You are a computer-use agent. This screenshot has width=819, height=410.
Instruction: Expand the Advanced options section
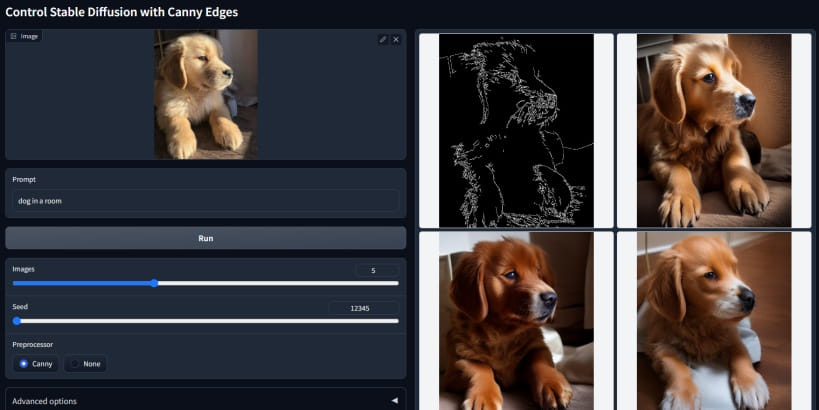pyautogui.click(x=200, y=400)
